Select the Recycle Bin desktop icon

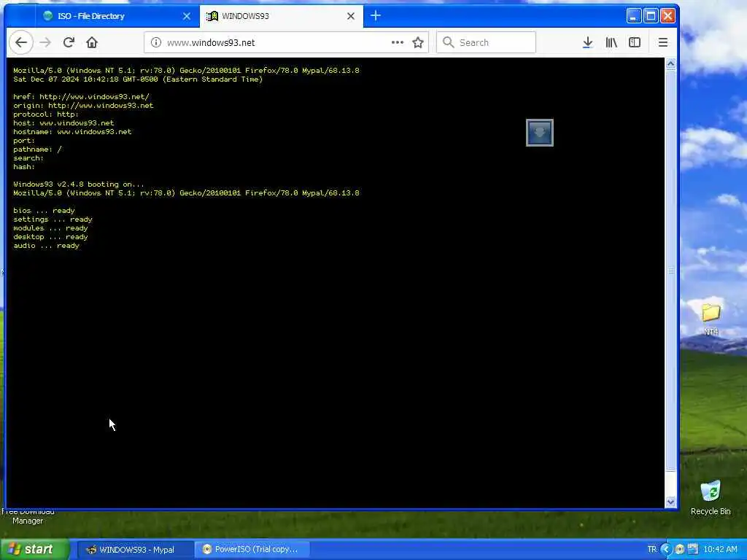coord(711,497)
